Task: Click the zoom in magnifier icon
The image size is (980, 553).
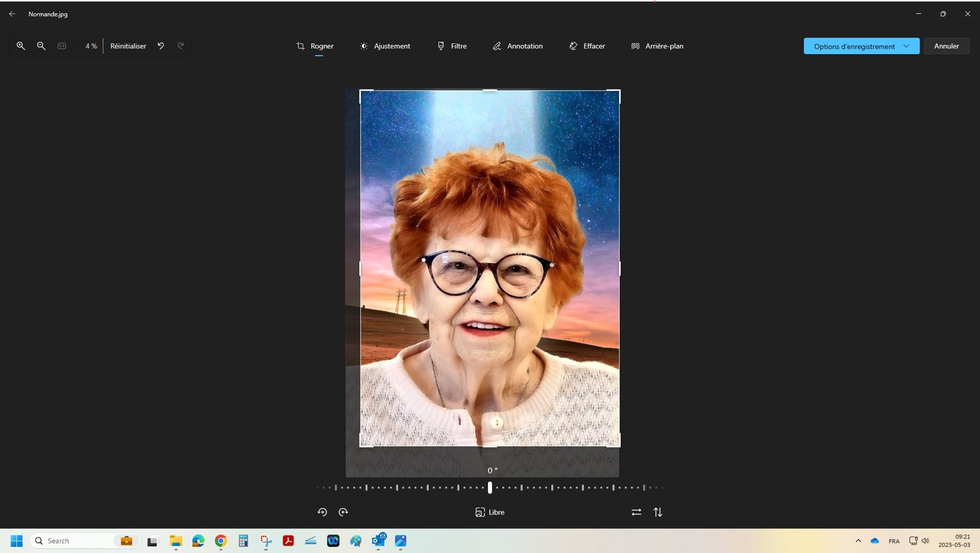Action: pos(21,46)
